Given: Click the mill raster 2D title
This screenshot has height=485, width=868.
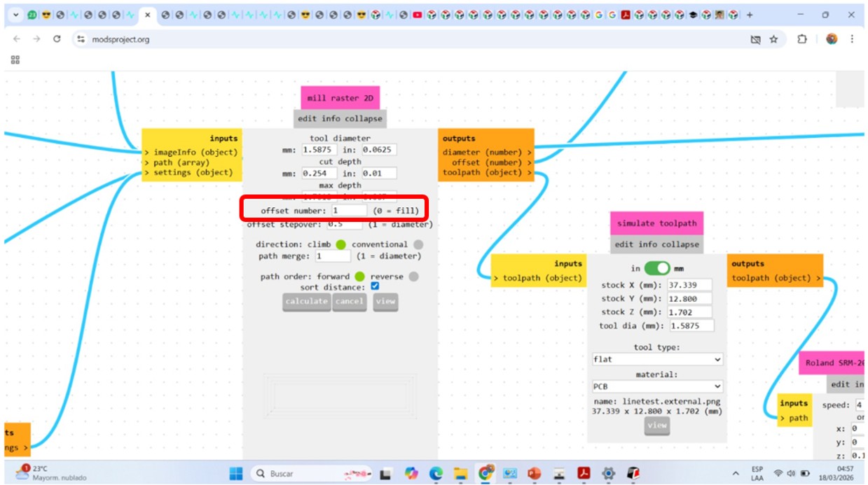Looking at the screenshot, I should tap(340, 98).
